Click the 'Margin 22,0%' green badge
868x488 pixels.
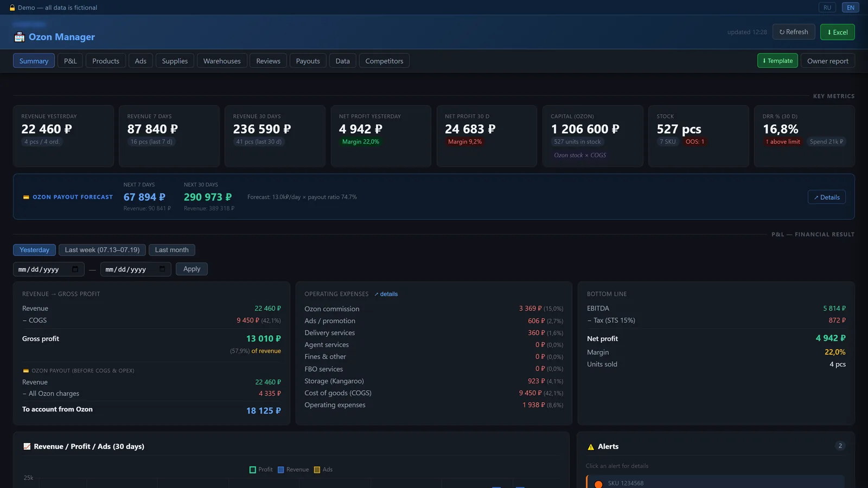tap(361, 142)
